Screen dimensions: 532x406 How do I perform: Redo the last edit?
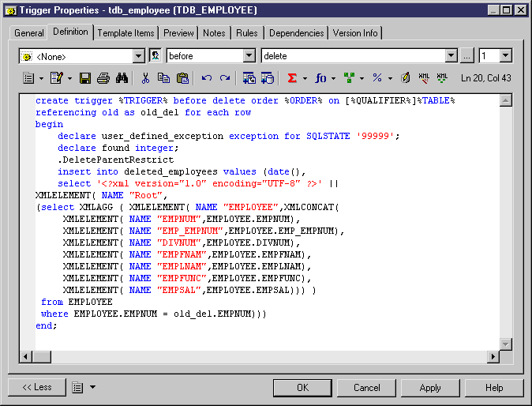[225, 78]
